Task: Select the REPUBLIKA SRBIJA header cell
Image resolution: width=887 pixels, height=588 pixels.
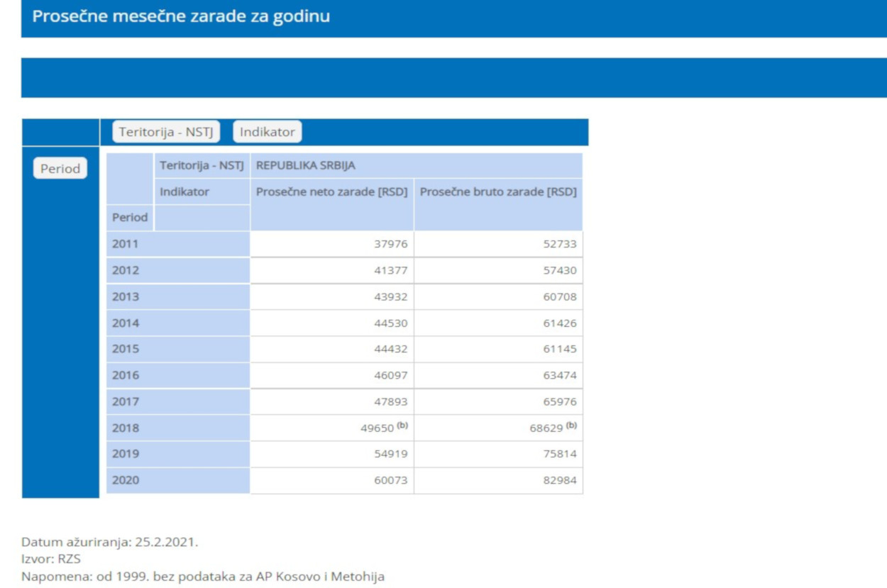Action: tap(306, 166)
